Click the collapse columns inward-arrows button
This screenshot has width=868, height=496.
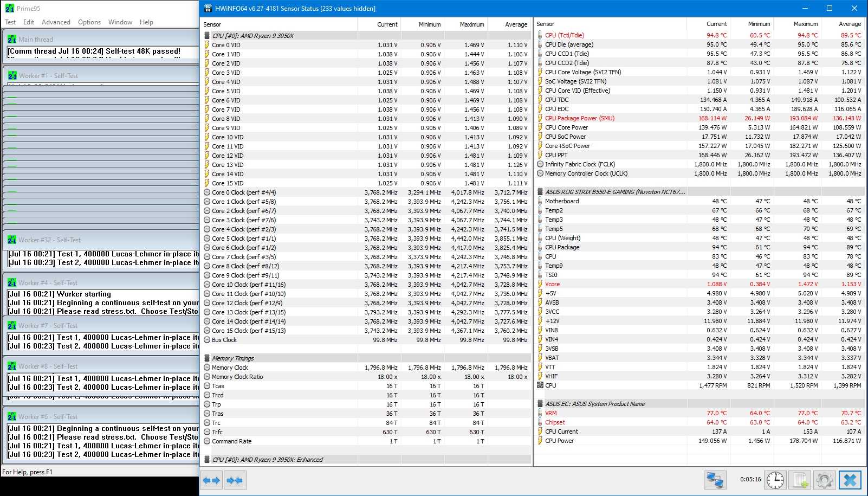point(235,480)
